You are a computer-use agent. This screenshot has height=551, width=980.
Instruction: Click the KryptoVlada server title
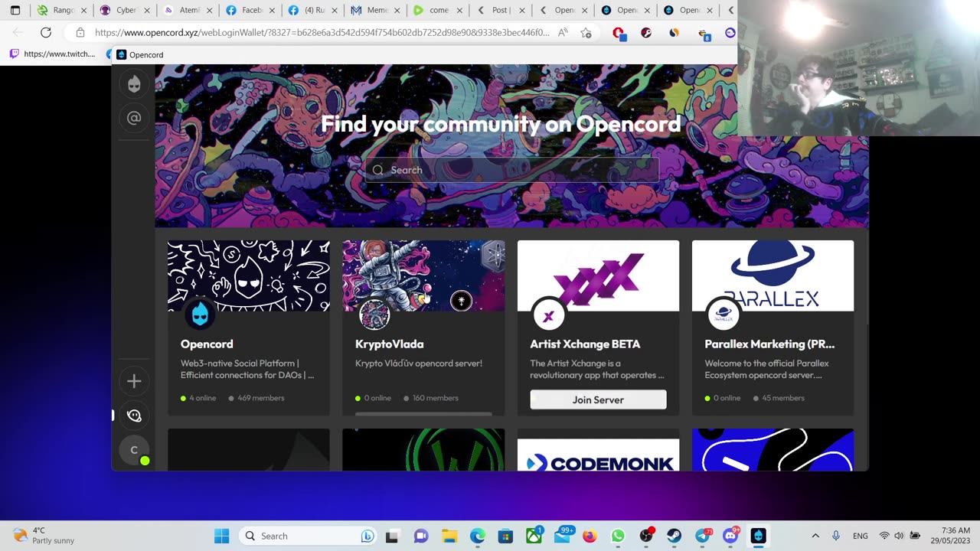click(x=389, y=344)
